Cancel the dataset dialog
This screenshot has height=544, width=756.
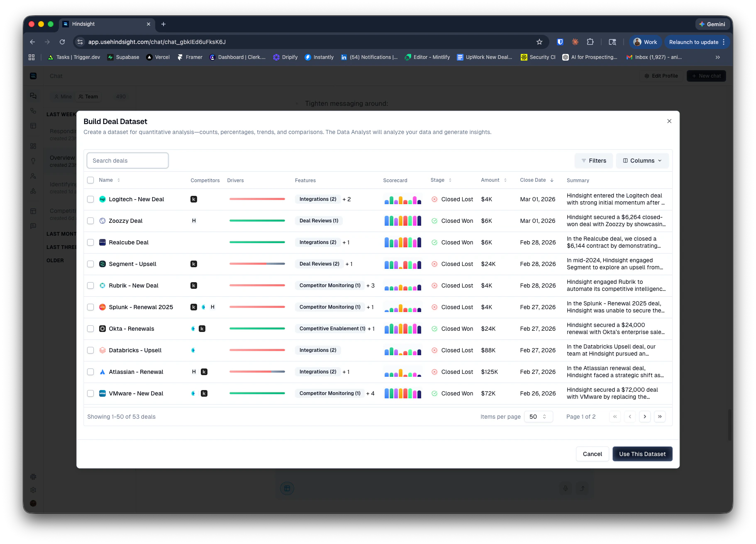[592, 454]
